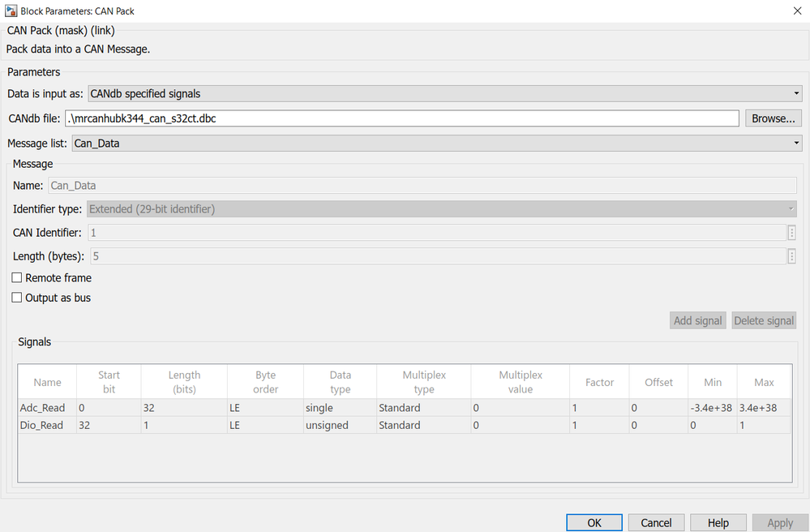Click multiplex value 0 in Adc_Read row
Image resolution: width=810 pixels, height=532 pixels.
pyautogui.click(x=521, y=408)
